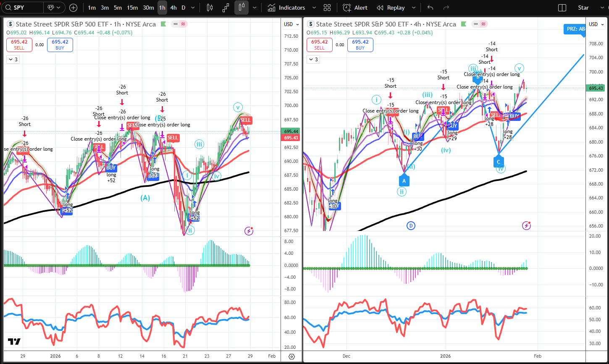The image size is (609, 364).
Task: Open the layout setup split-panel icon
Action: click(562, 8)
